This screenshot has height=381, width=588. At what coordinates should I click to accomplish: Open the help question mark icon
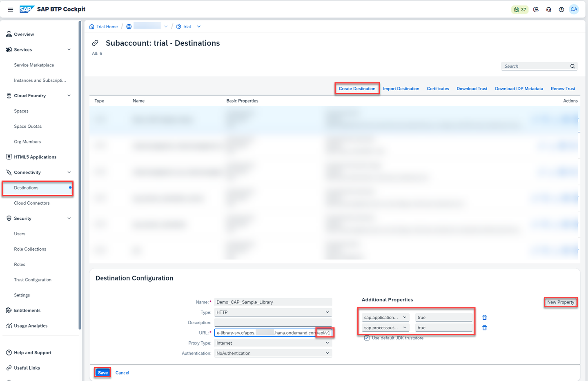click(561, 9)
